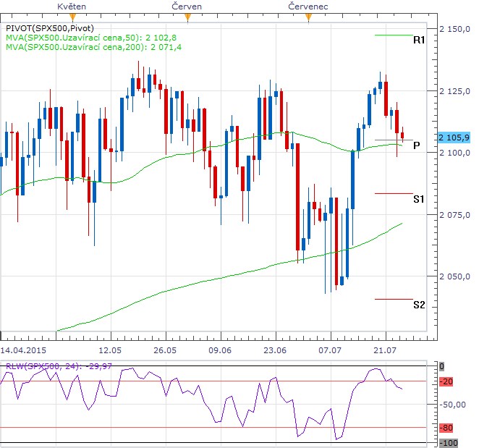Click the 21.07 date axis label
This screenshot has height=448, width=479.
click(385, 350)
